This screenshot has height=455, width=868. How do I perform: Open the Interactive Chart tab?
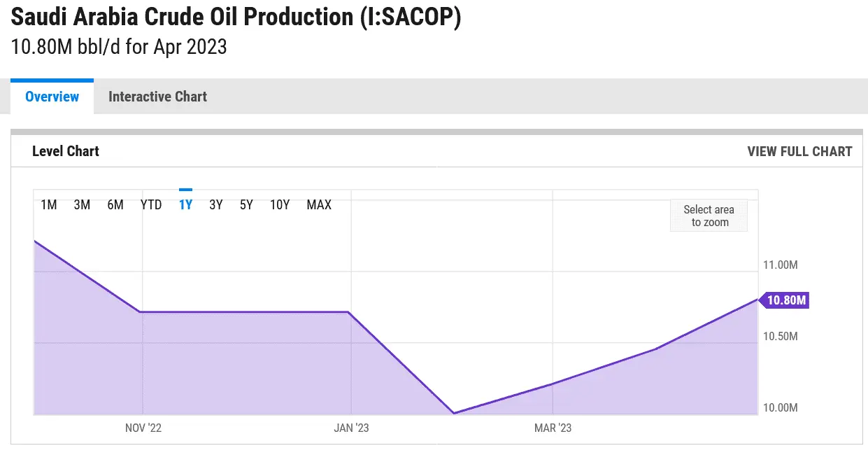pyautogui.click(x=157, y=97)
